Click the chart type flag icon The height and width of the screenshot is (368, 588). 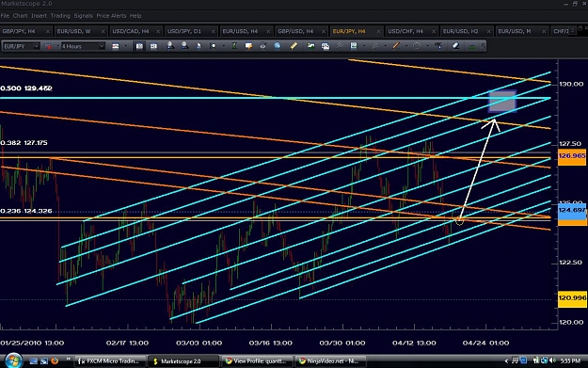tap(48, 46)
